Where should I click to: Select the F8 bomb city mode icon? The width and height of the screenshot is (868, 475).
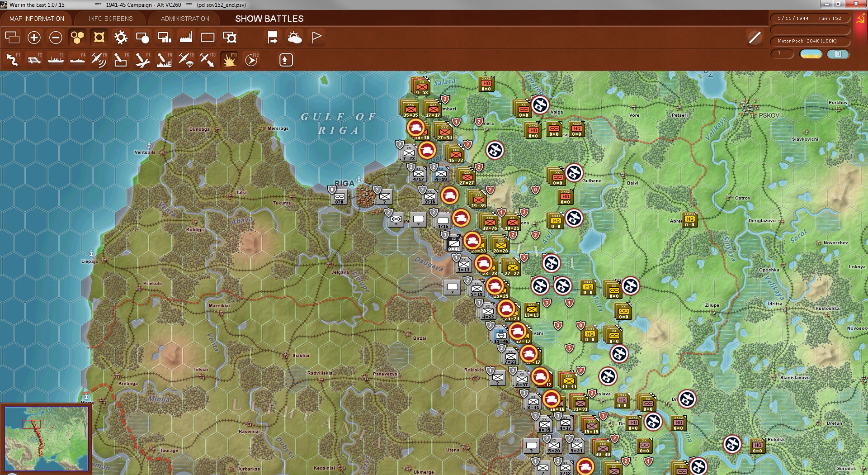point(164,60)
